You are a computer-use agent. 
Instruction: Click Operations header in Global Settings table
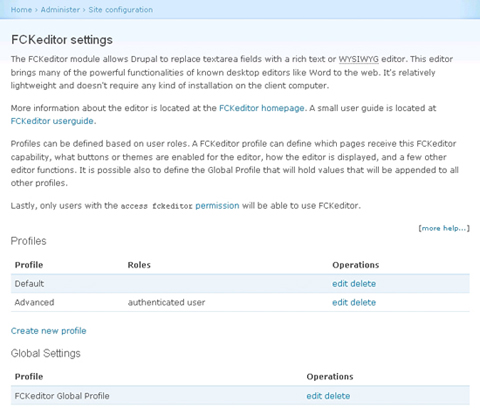click(330, 377)
